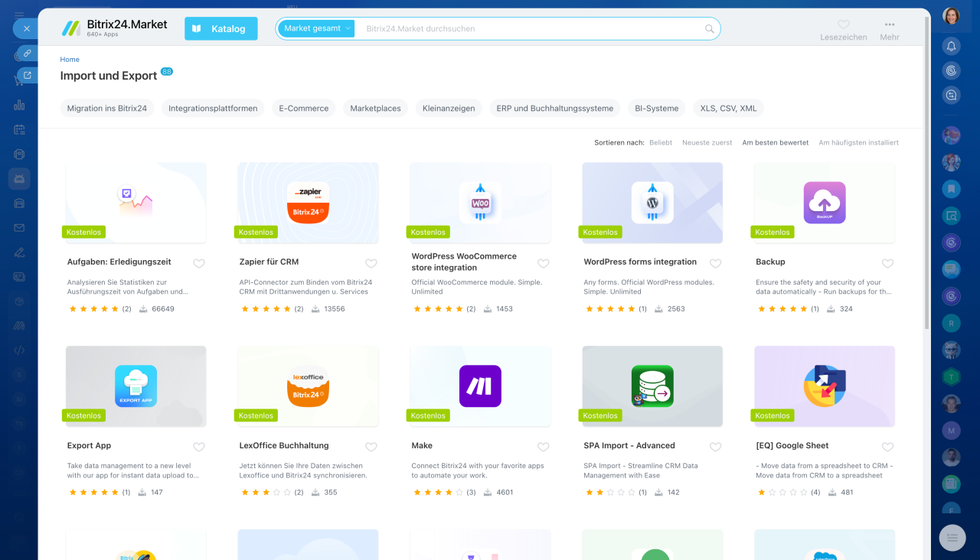Open the SPA Import - Advanced title
This screenshot has height=560, width=980.
click(629, 445)
